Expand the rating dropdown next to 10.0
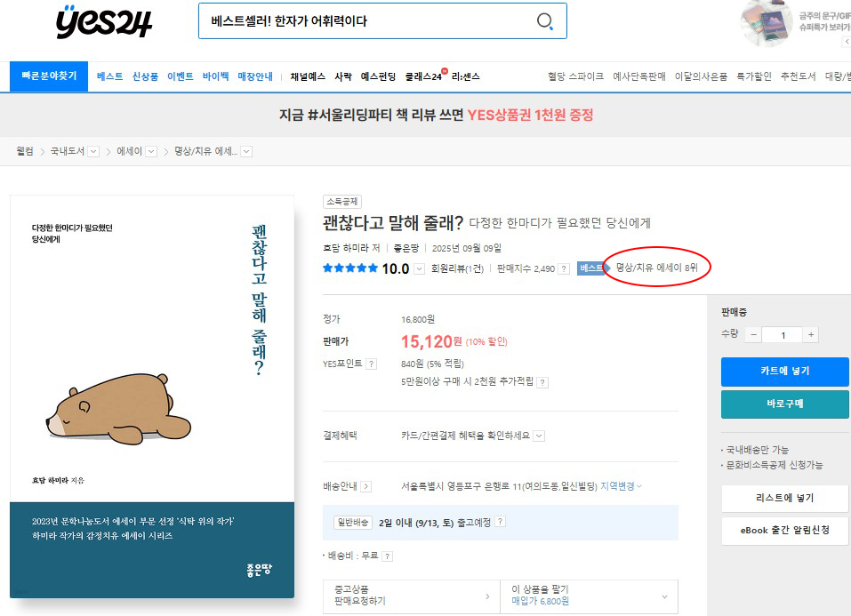 coord(420,268)
